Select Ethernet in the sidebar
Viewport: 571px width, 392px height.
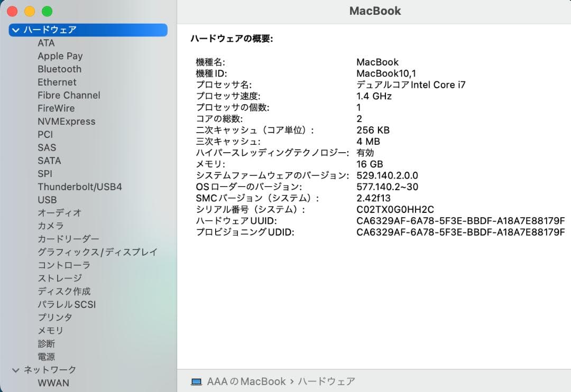click(x=57, y=82)
